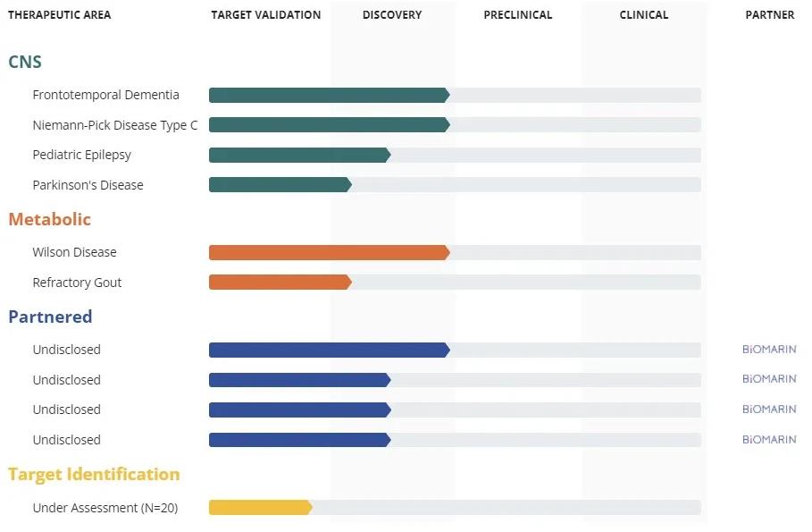Select the Discovery column header
The width and height of the screenshot is (812, 532).
pos(392,15)
